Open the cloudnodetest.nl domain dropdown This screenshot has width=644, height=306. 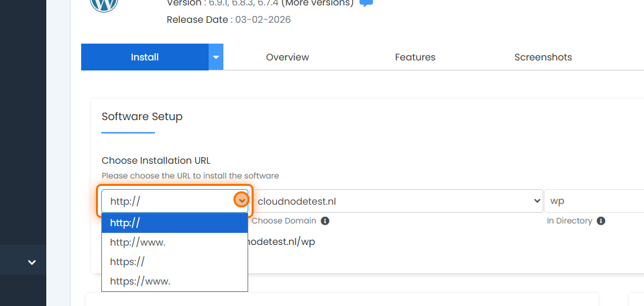(x=399, y=200)
